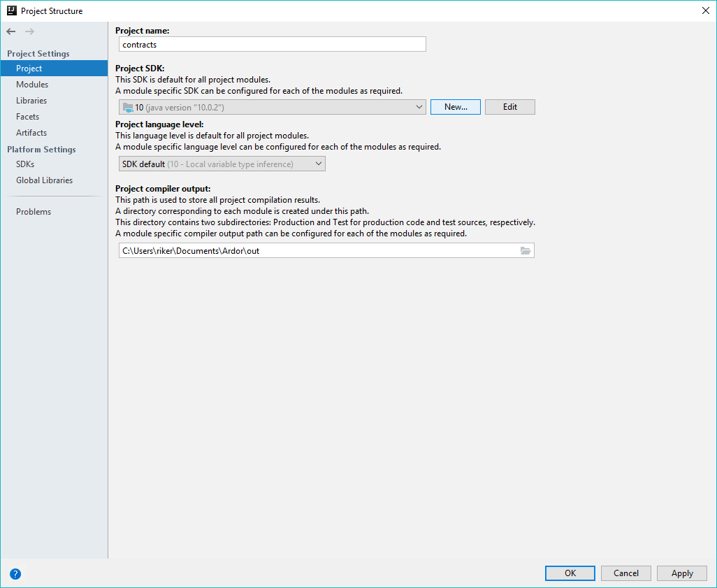Click the IntelliJ logo in title bar
This screenshot has height=588, width=717.
point(10,10)
